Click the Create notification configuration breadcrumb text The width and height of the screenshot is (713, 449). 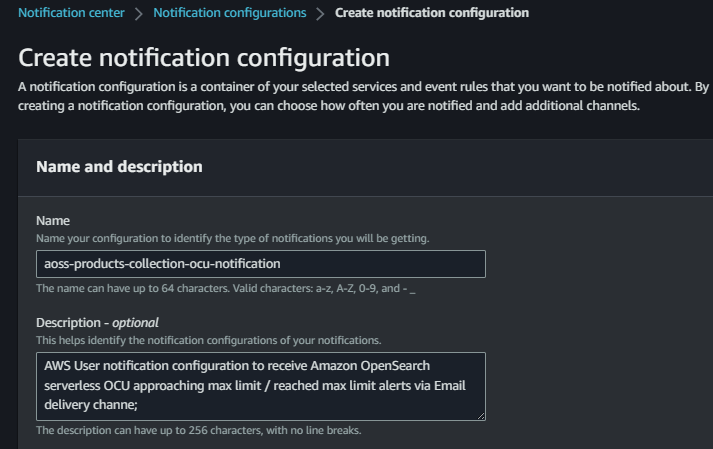[431, 13]
